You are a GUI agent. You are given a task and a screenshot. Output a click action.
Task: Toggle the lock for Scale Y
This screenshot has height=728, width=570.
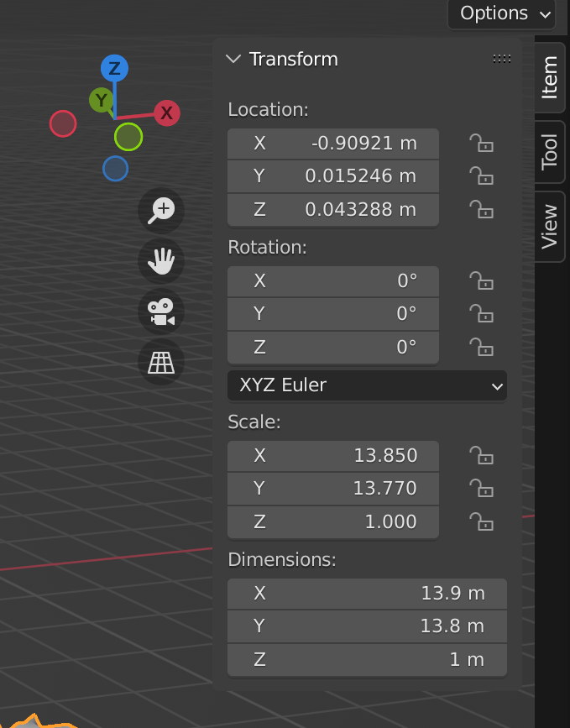click(x=481, y=488)
